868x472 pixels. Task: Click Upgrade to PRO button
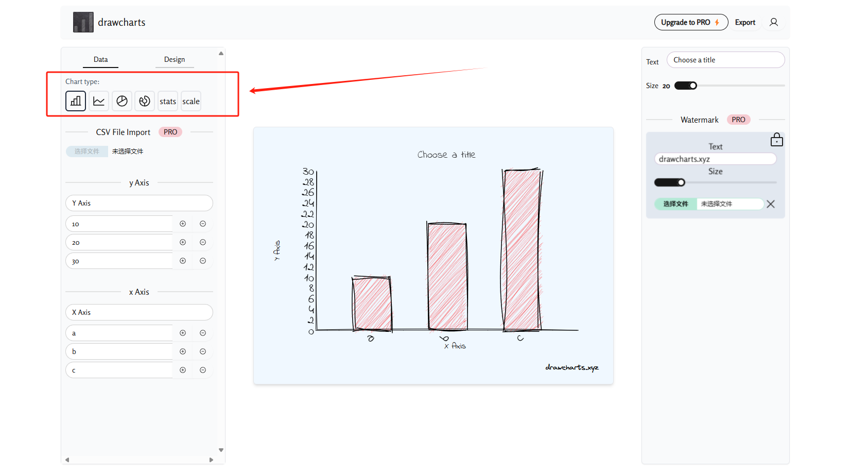(x=691, y=22)
